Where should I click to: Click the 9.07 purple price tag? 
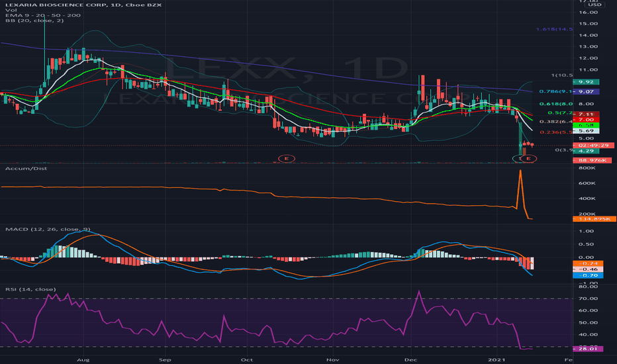coord(587,92)
